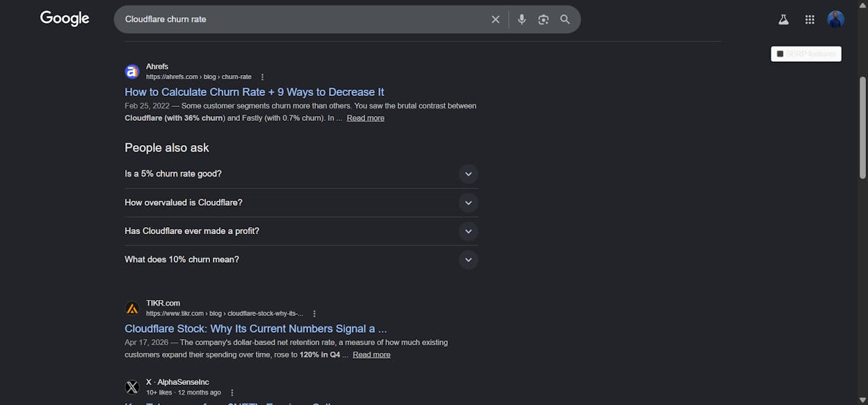Click in the search box text field
Viewport: 868px width, 405px height.
tap(303, 19)
